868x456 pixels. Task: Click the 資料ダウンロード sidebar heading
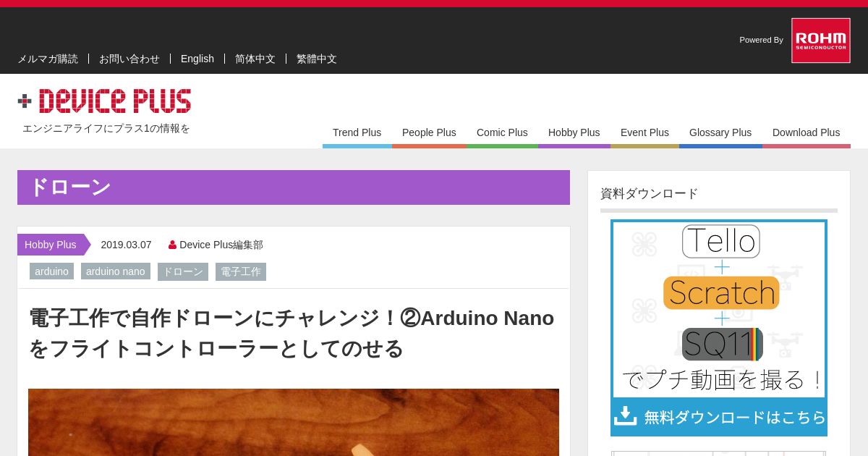pyautogui.click(x=649, y=193)
